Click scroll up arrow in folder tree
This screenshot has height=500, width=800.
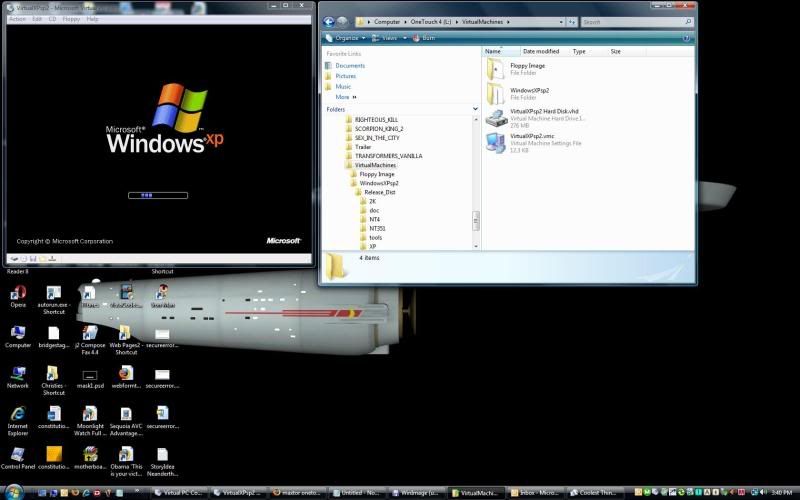(x=476, y=119)
